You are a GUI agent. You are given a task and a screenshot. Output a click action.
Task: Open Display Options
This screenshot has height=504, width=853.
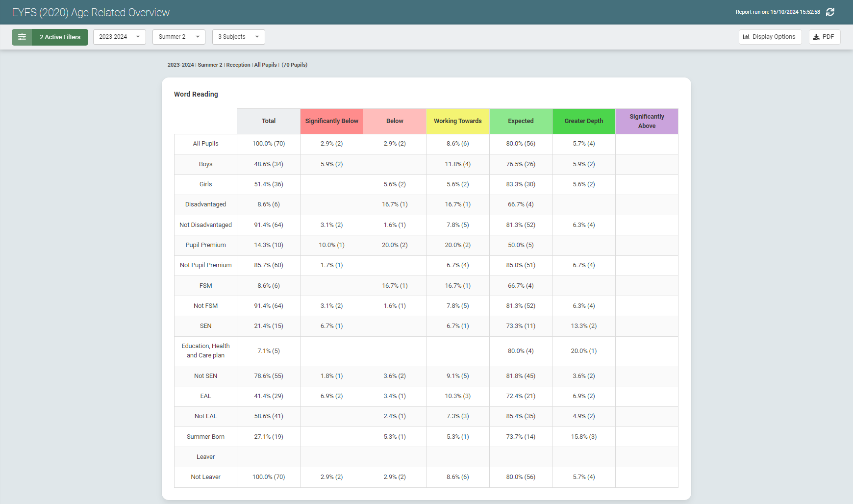point(770,37)
